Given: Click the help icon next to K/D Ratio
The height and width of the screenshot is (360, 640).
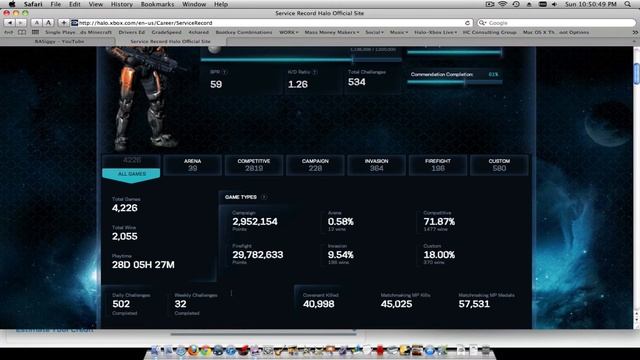Looking at the screenshot, I should (315, 72).
